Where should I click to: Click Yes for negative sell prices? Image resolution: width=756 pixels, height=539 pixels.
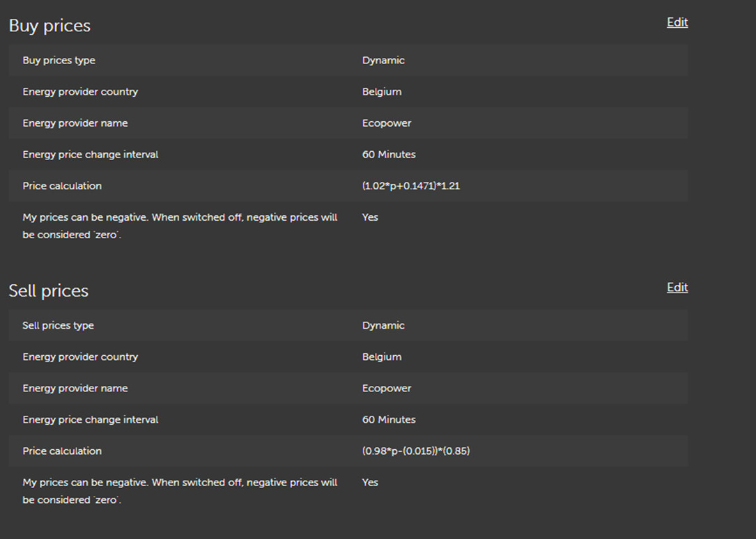click(370, 483)
